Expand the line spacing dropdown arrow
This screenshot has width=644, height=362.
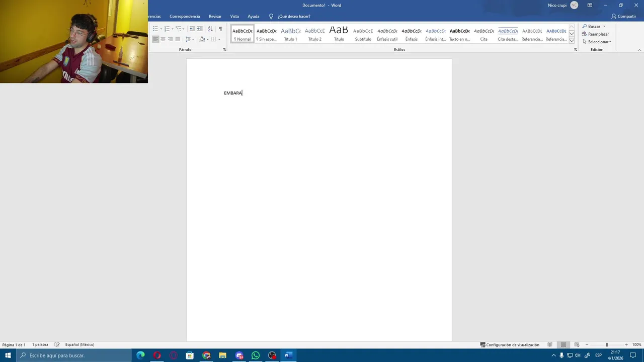pos(193,39)
